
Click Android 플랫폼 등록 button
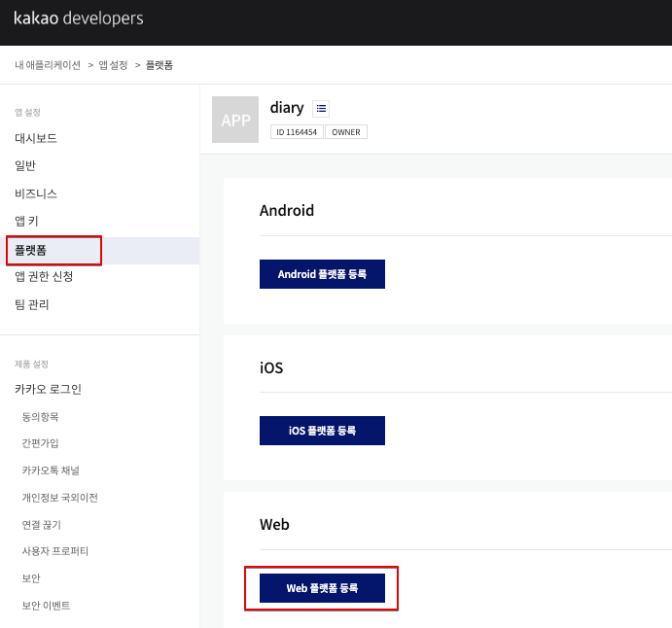(x=322, y=274)
